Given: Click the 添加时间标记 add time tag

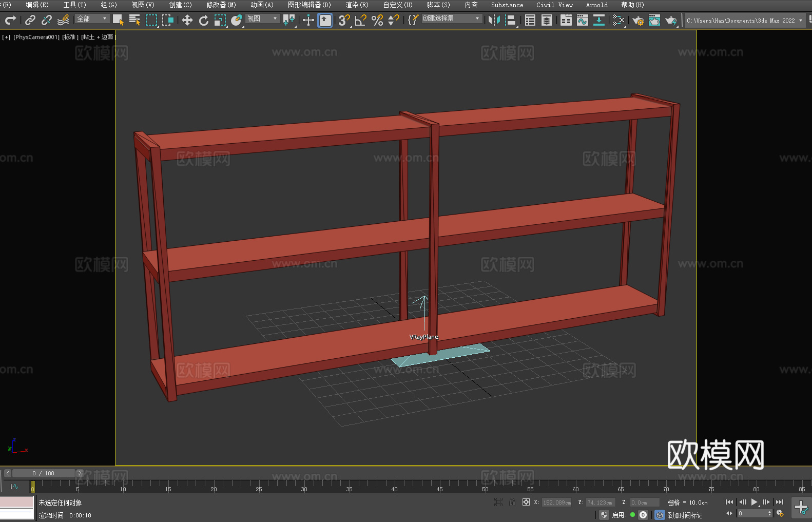Looking at the screenshot, I should [x=685, y=515].
